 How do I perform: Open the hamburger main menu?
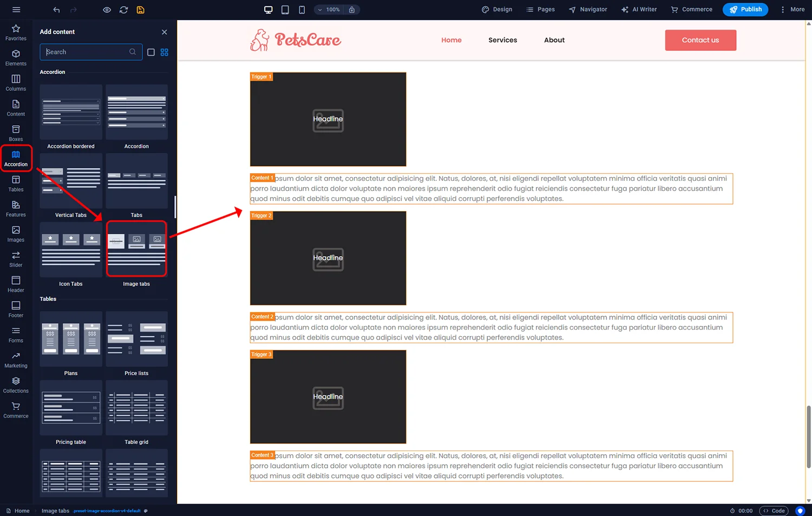coord(16,10)
